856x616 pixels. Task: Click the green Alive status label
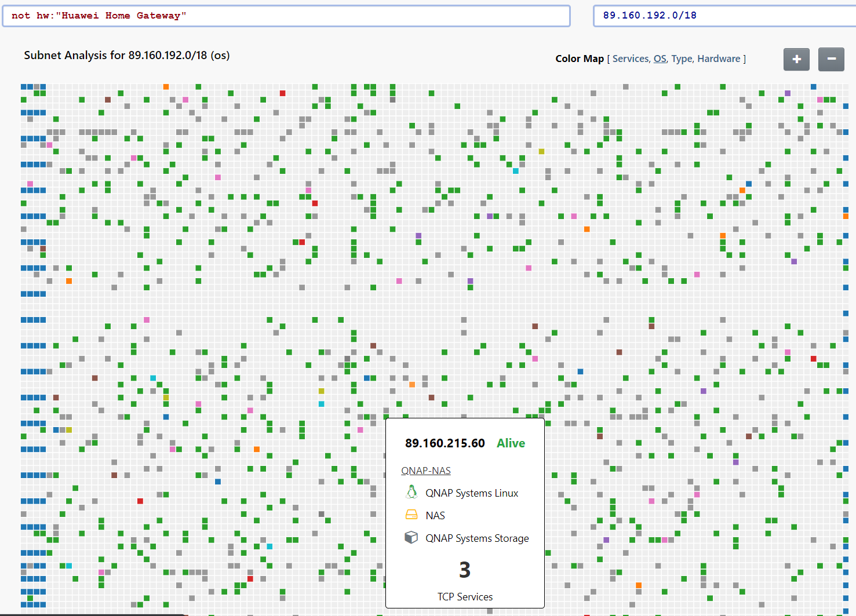pos(511,443)
